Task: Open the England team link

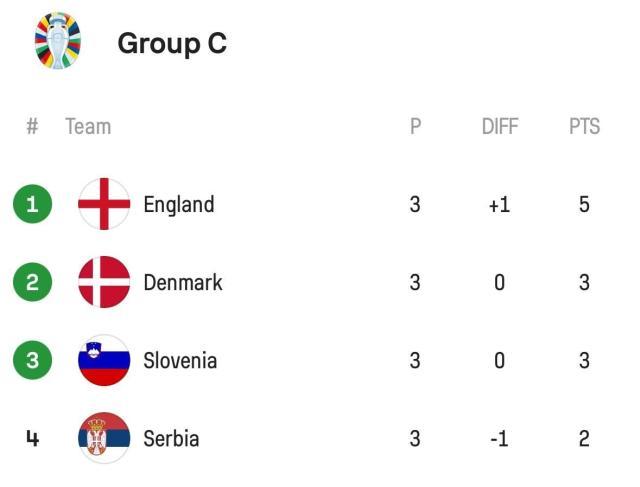Action: [178, 204]
